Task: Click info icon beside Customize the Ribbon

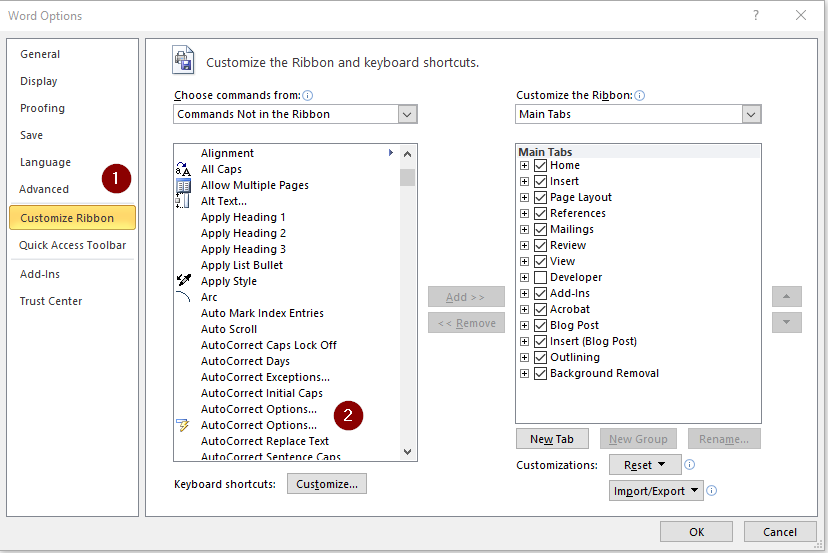Action: pyautogui.click(x=639, y=96)
